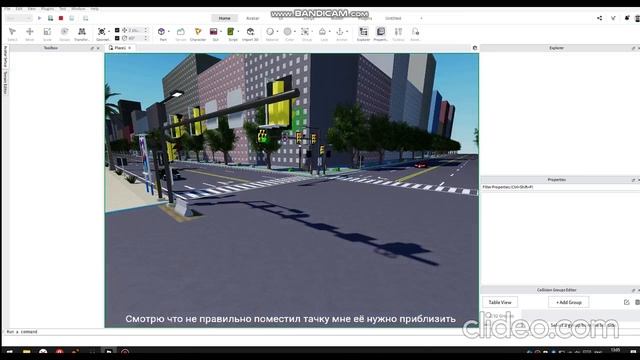This screenshot has height=360, width=640.
Task: Expand the Anchor dropdown arrow
Action: 347,32
